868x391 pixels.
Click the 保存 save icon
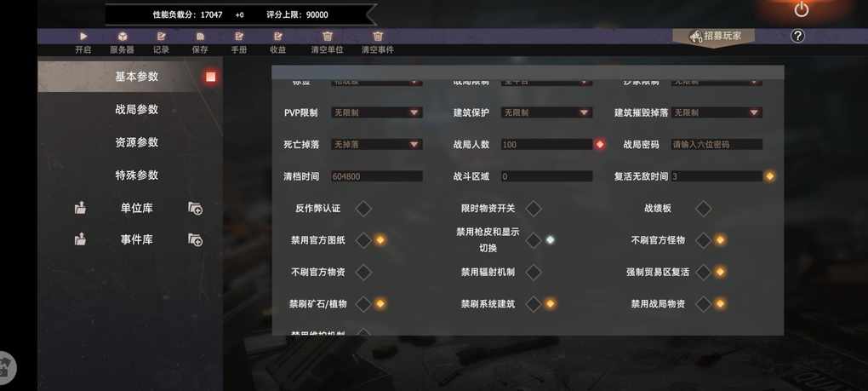(x=200, y=37)
